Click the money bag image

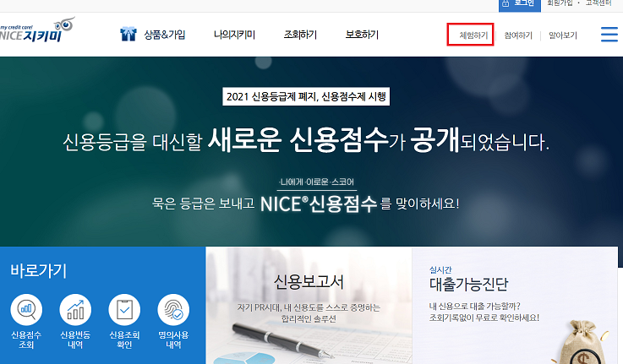(583, 343)
